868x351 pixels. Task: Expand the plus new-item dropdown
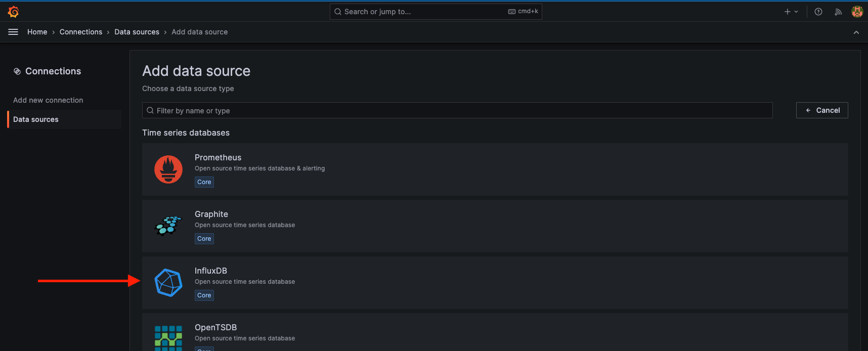[791, 12]
